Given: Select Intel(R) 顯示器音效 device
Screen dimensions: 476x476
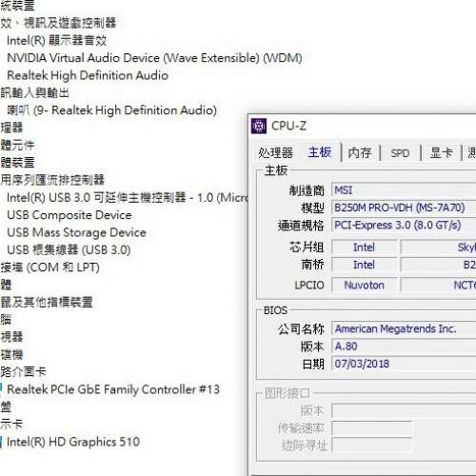Looking at the screenshot, I should point(56,41).
